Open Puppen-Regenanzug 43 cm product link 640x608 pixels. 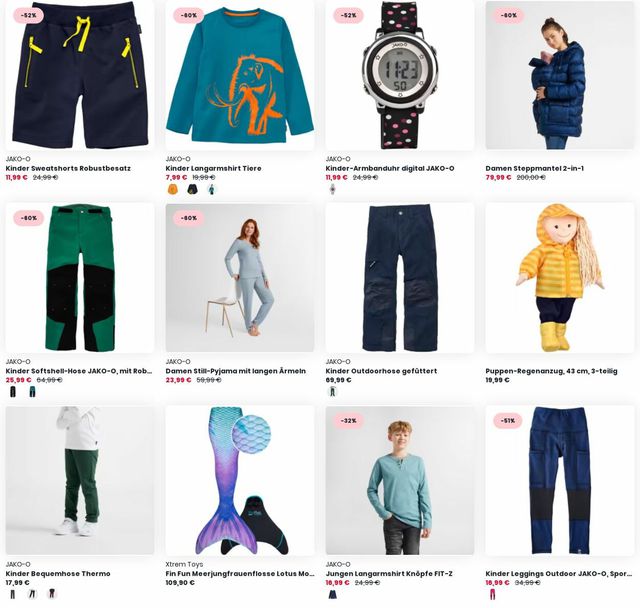coord(551,371)
